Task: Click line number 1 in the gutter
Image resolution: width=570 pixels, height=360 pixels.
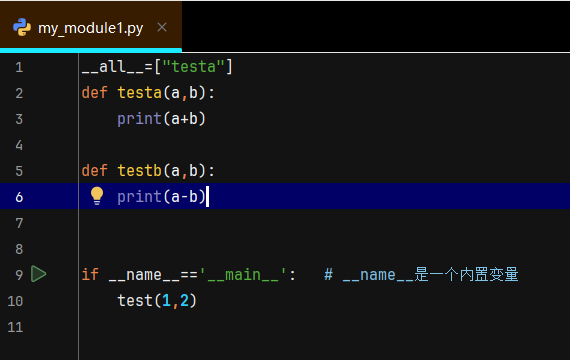Action: click(x=19, y=67)
